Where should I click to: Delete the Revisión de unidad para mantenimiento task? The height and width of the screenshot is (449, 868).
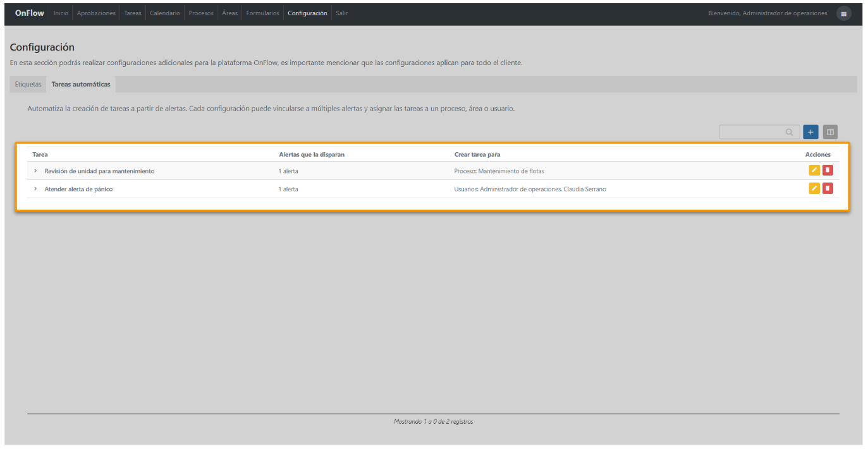[x=828, y=170]
